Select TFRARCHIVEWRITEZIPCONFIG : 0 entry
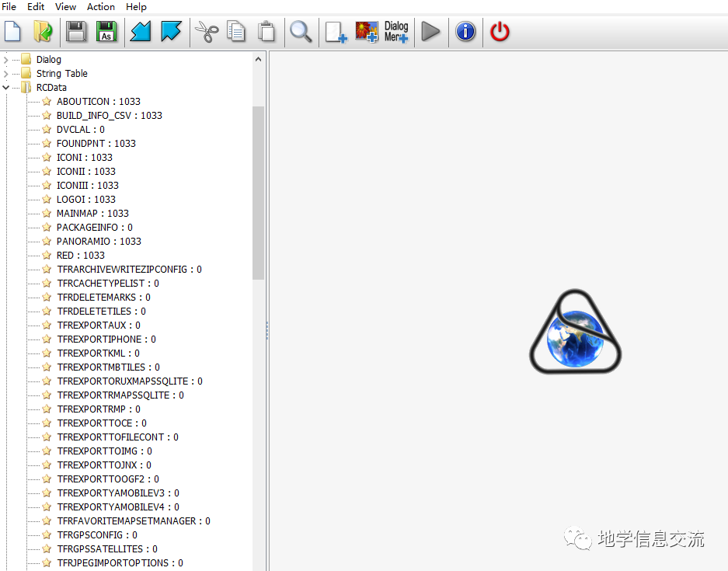Screen dimensions: 728x571 (129, 270)
